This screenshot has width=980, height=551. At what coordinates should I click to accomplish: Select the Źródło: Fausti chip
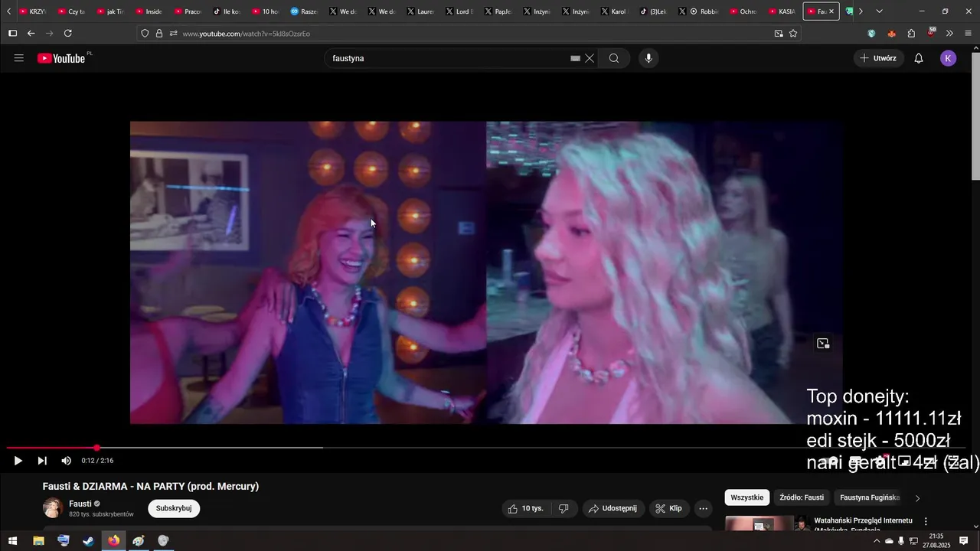point(802,497)
